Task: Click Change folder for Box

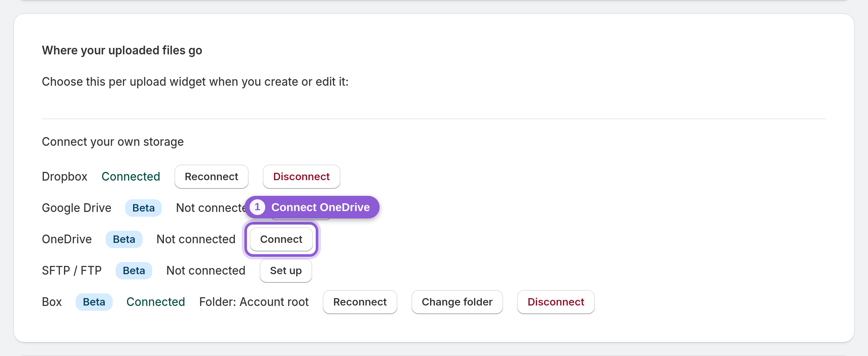Action: (457, 302)
